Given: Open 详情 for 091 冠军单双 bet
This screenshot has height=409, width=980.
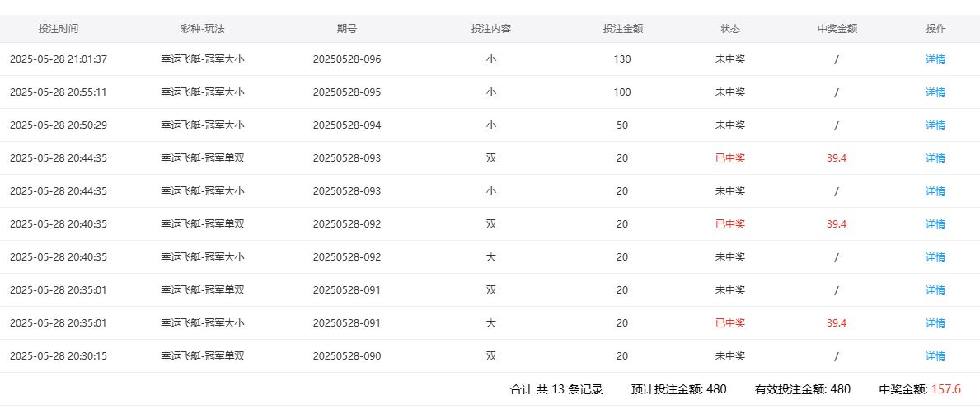Looking at the screenshot, I should pos(935,290).
